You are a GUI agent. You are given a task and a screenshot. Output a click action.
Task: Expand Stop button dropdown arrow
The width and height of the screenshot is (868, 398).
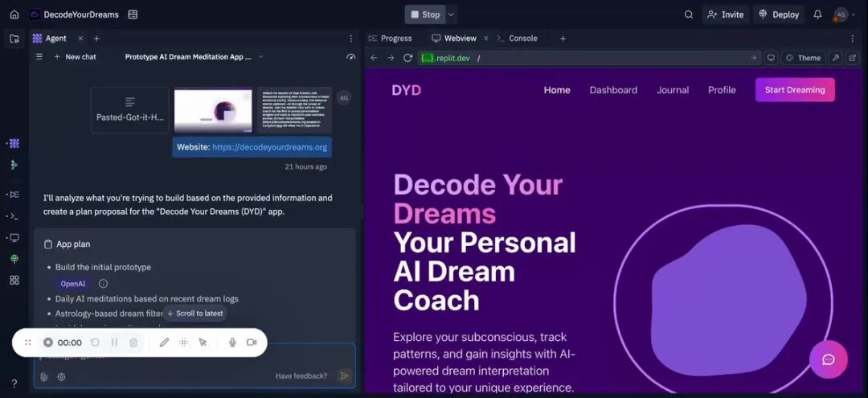[x=451, y=15]
